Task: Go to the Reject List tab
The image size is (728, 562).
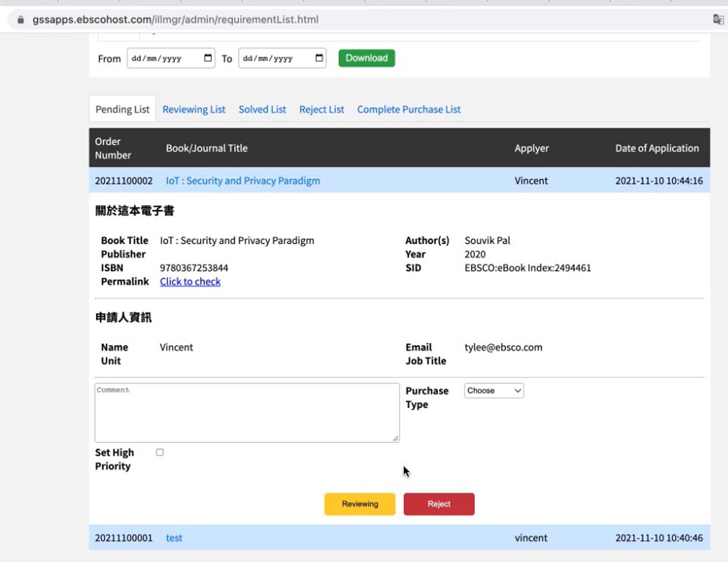Action: tap(321, 109)
